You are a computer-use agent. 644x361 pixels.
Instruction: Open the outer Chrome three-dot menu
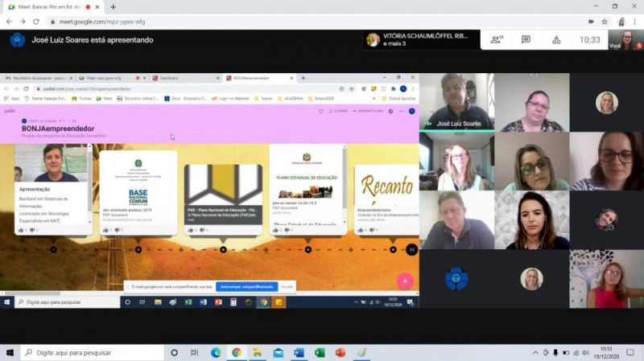(x=635, y=22)
